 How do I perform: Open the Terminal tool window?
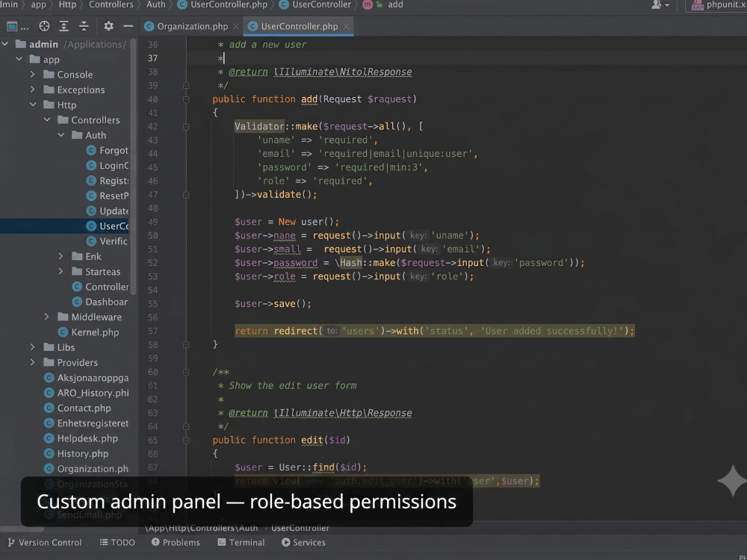tap(241, 542)
